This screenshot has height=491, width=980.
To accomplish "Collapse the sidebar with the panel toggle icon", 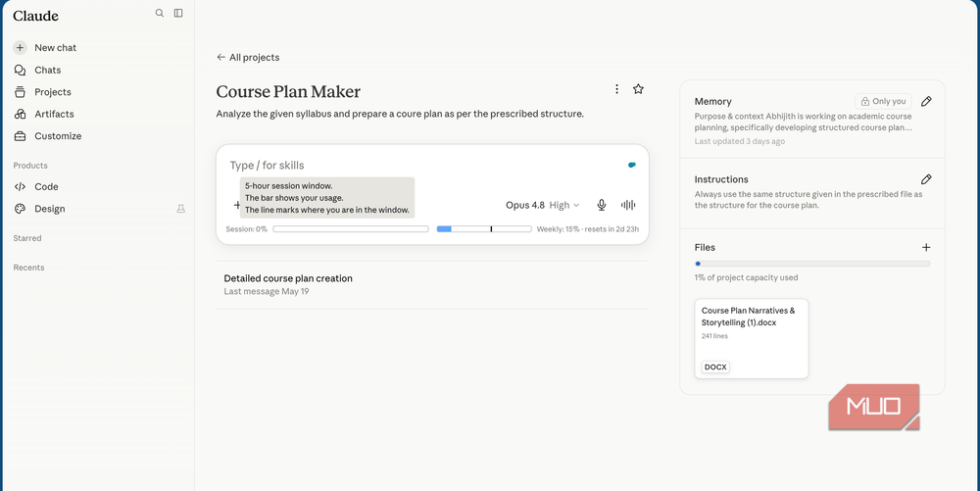I will (178, 13).
